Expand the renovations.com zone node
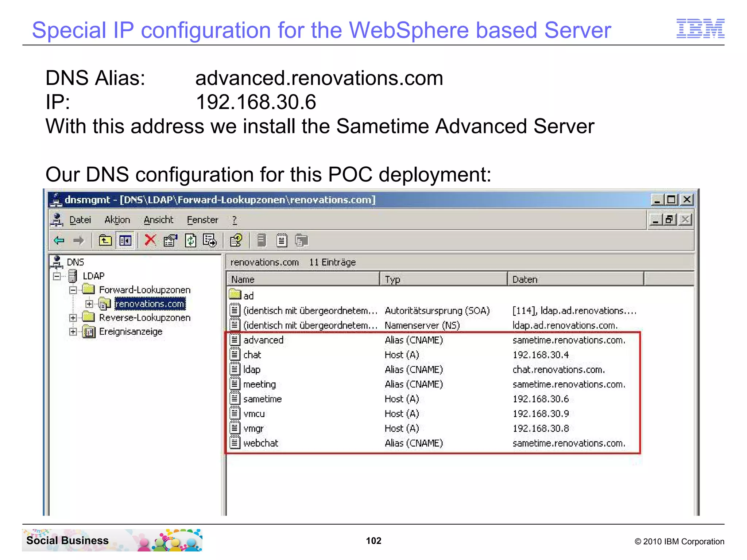747x560 pixels. (89, 304)
